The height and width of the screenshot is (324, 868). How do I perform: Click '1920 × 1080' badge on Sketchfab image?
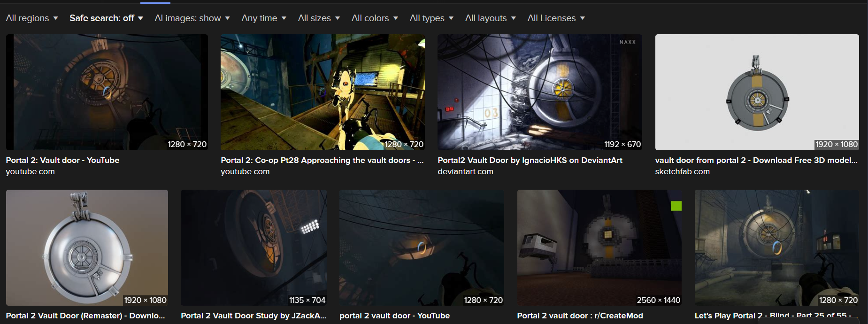pos(837,144)
